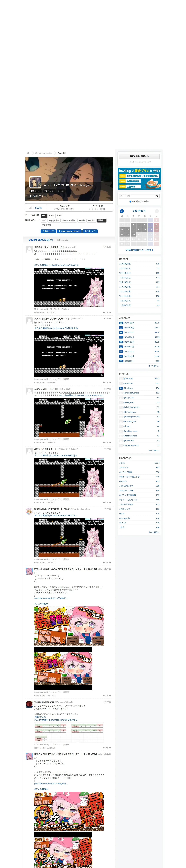Click archive list icon for 2024年05月
Screen dimensions: 186x868
(121, 332)
